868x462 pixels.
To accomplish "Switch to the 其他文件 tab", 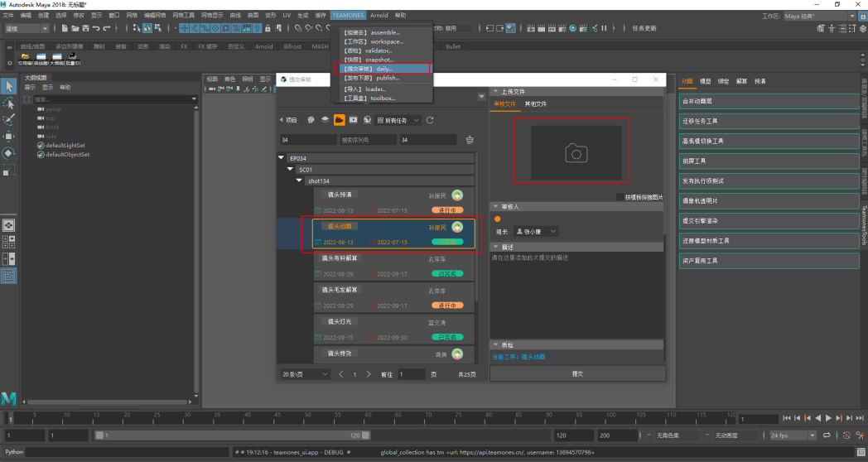I will [x=535, y=104].
